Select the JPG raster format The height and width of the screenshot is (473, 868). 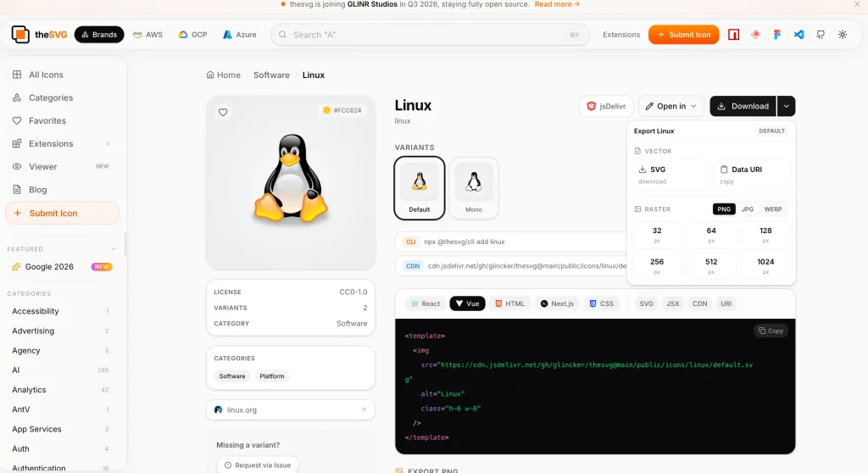click(748, 209)
